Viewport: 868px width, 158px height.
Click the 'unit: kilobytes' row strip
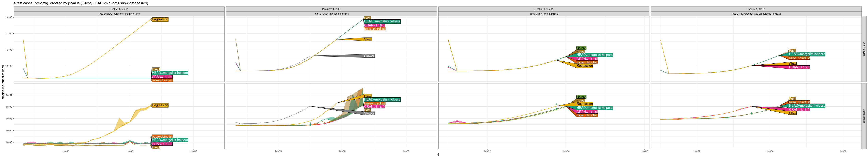pos(864,49)
